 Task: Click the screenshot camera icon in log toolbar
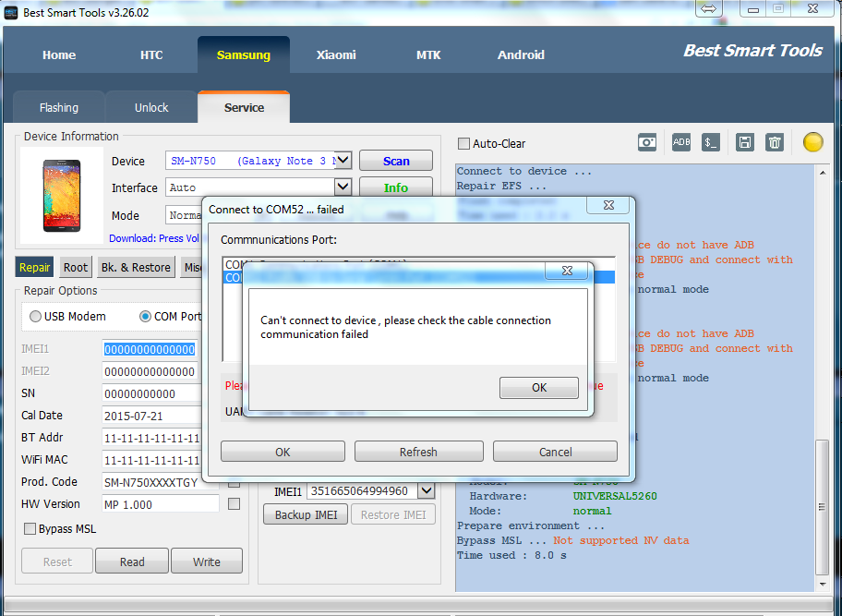pyautogui.click(x=646, y=142)
